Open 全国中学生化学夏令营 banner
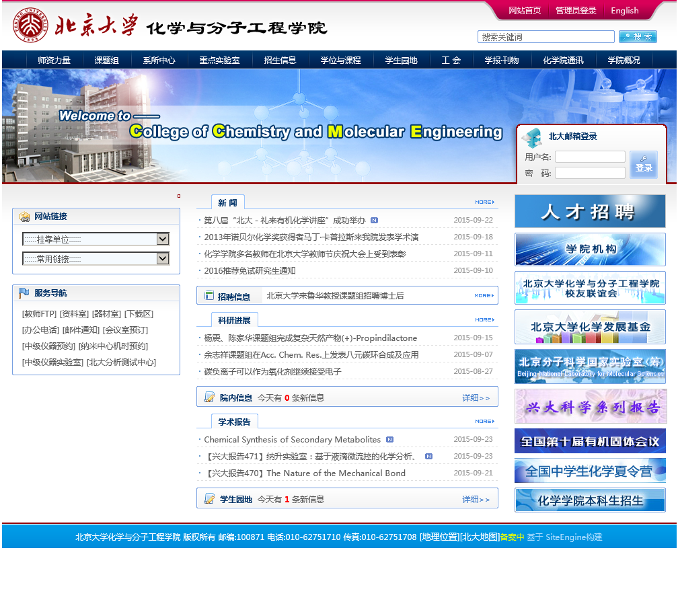The width and height of the screenshot is (678, 616). click(x=590, y=470)
